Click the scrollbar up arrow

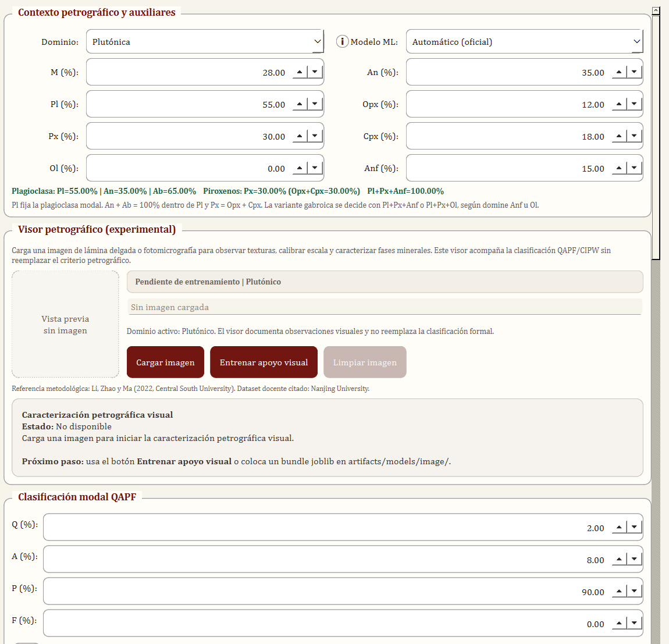(656, 10)
